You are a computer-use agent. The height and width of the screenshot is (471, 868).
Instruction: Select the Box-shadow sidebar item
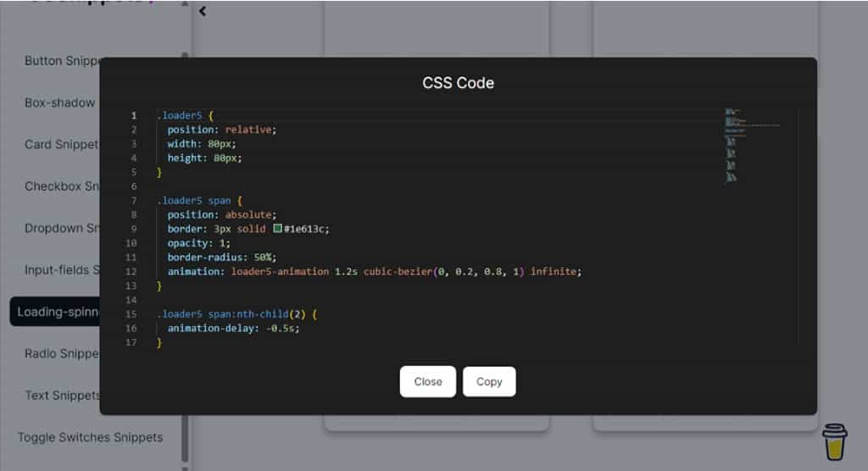60,103
